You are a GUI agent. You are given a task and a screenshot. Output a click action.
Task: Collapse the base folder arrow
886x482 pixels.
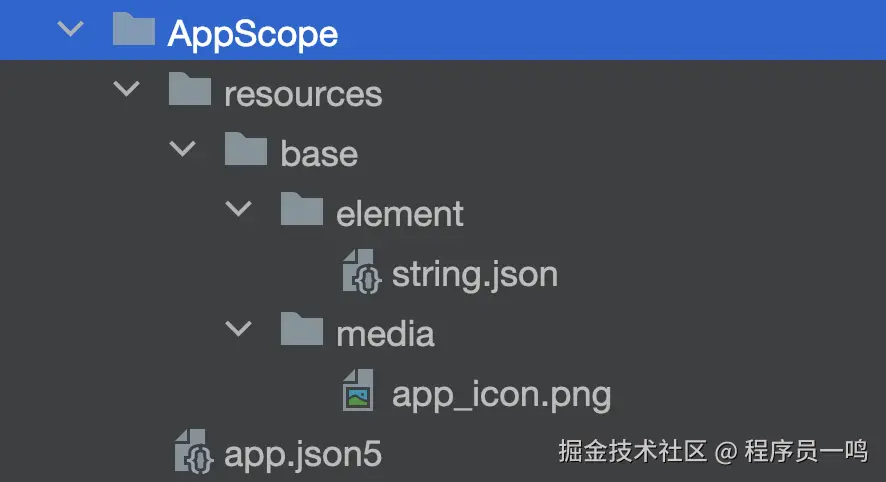pos(183,150)
